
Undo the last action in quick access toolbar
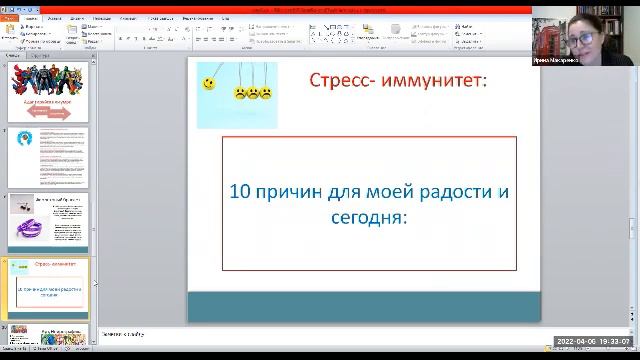click(19, 10)
